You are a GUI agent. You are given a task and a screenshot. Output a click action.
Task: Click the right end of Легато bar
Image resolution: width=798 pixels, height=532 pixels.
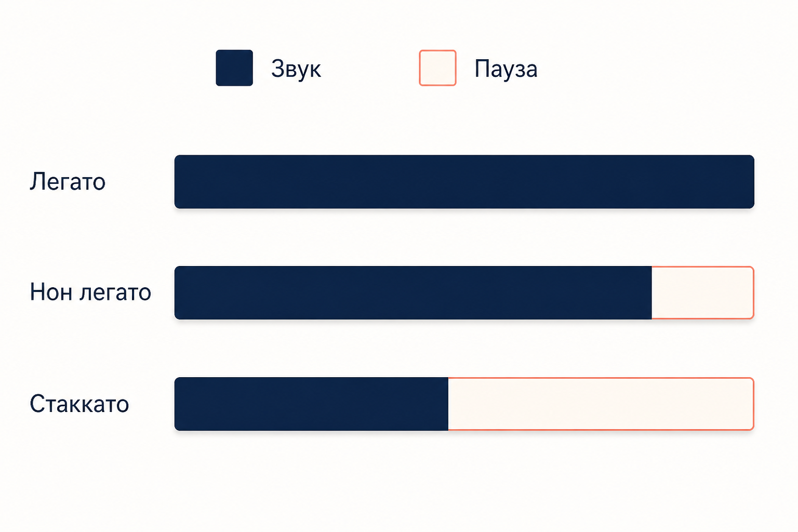click(x=751, y=182)
